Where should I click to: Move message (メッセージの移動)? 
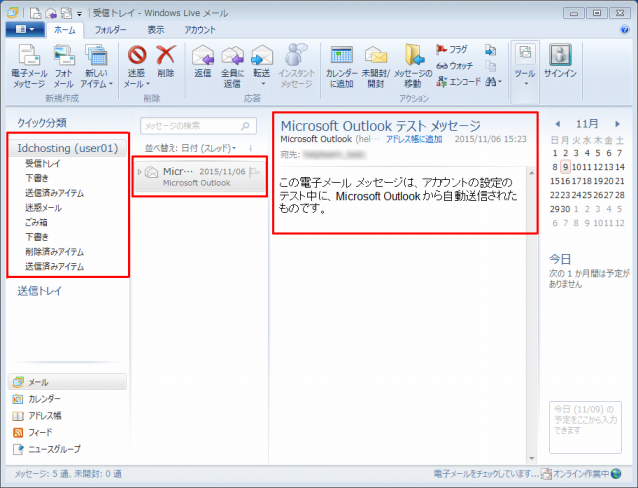[x=413, y=66]
